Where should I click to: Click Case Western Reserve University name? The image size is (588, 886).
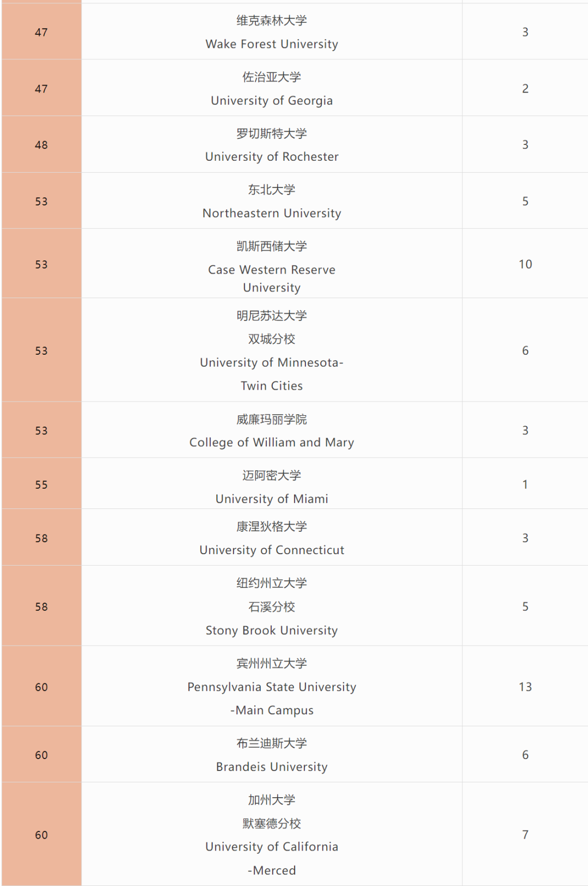(272, 278)
